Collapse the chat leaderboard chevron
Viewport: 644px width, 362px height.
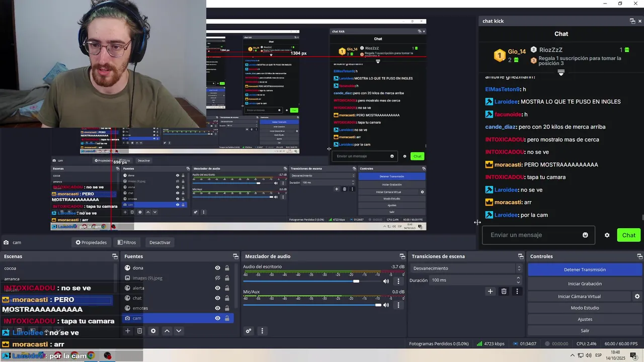pos(561,73)
